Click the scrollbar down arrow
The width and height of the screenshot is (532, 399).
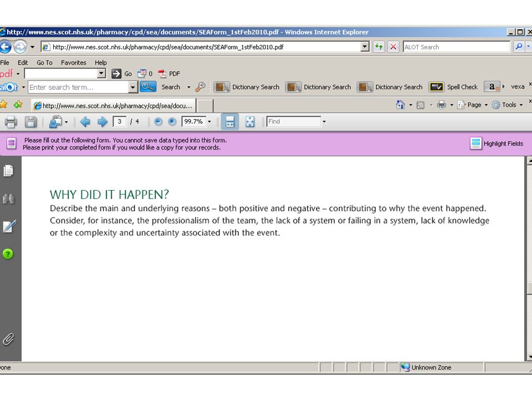click(x=529, y=356)
